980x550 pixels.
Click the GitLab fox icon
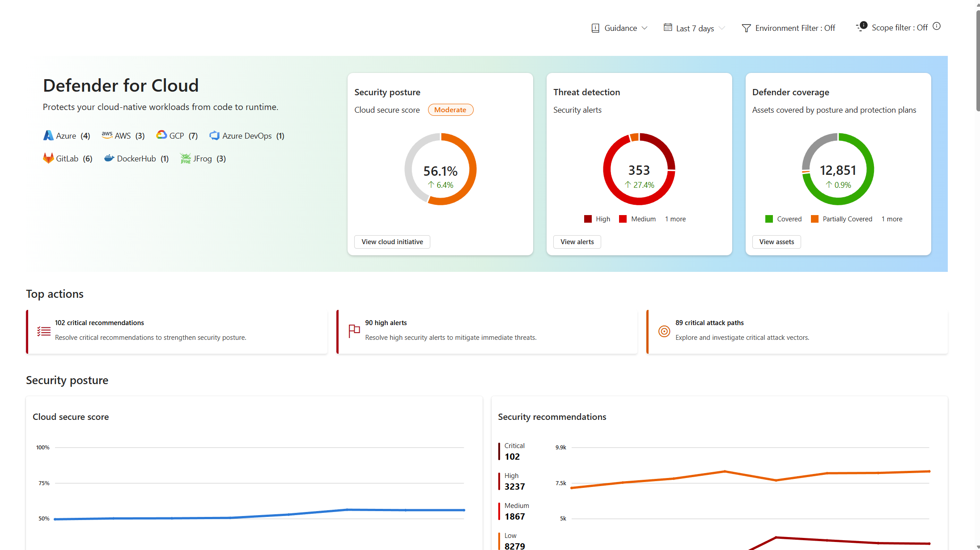coord(48,158)
